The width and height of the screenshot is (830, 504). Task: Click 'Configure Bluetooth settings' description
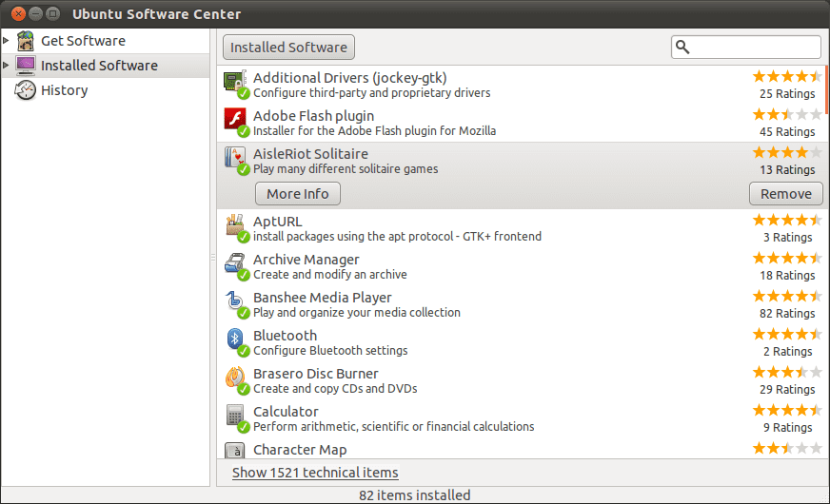tap(330, 351)
